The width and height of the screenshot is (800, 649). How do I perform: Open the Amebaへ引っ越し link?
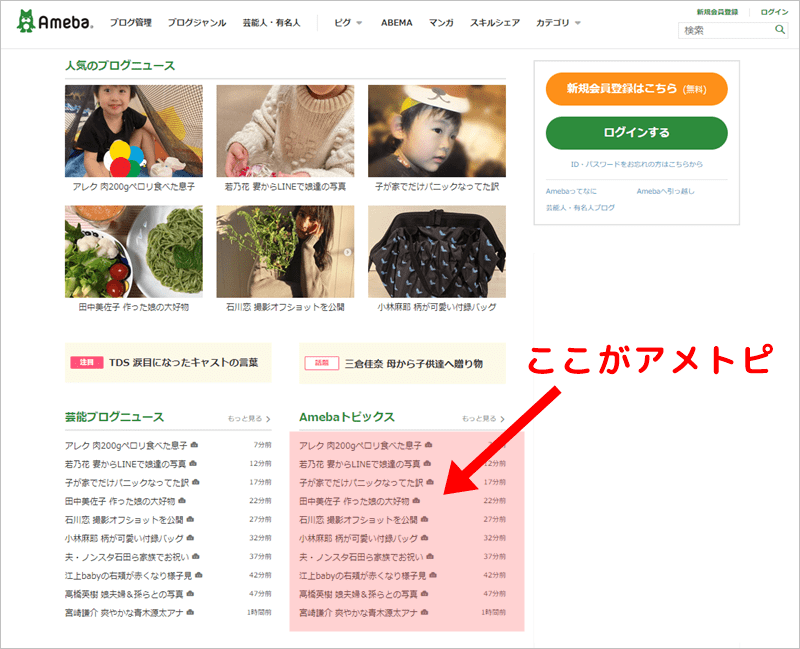(665, 191)
